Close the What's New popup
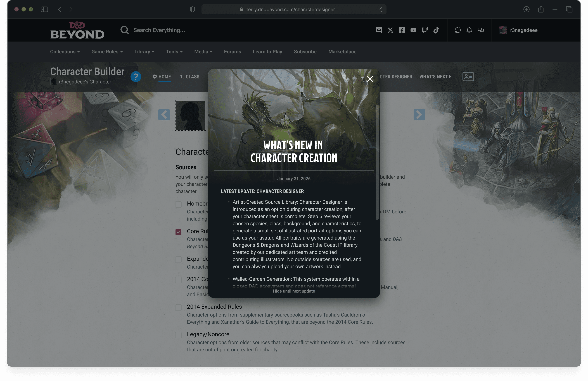The width and height of the screenshot is (588, 381). 370,79
